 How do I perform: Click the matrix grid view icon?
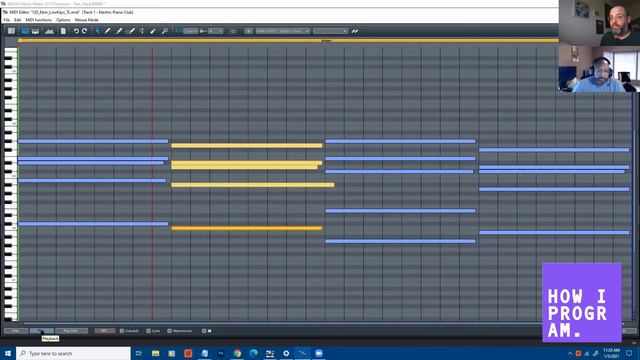[x=11, y=31]
